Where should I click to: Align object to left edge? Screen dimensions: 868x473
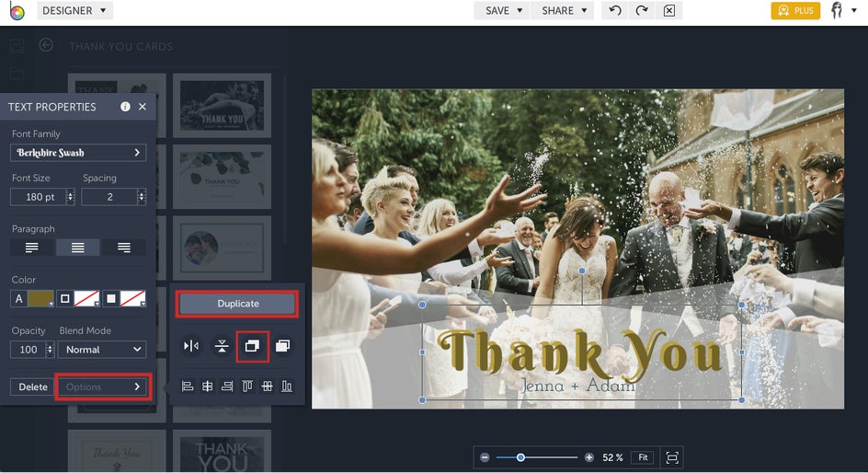[187, 386]
